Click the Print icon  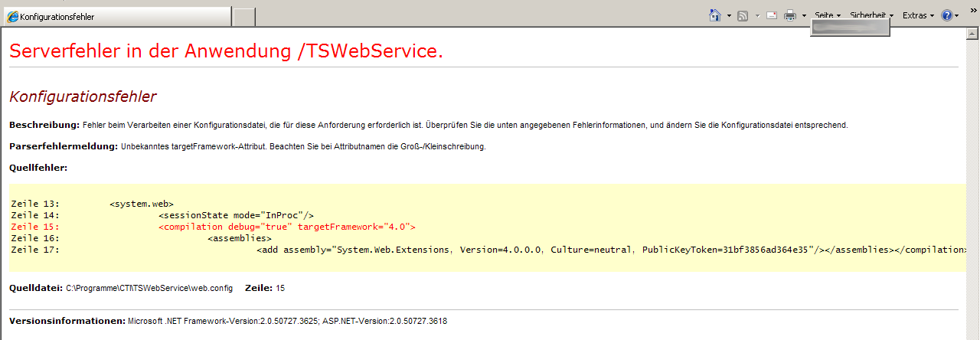tap(790, 15)
